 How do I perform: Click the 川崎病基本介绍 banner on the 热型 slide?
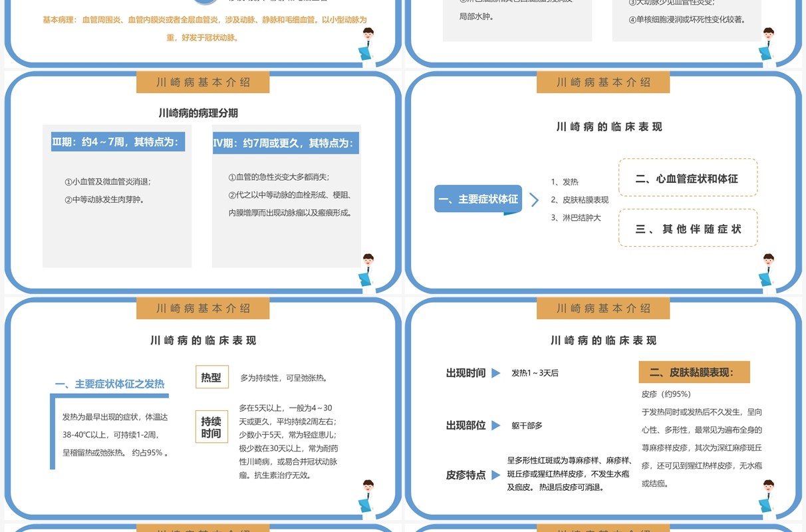(x=203, y=309)
